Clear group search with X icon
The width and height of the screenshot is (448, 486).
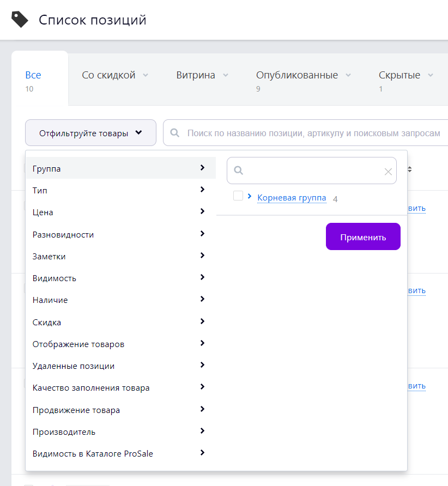[388, 172]
